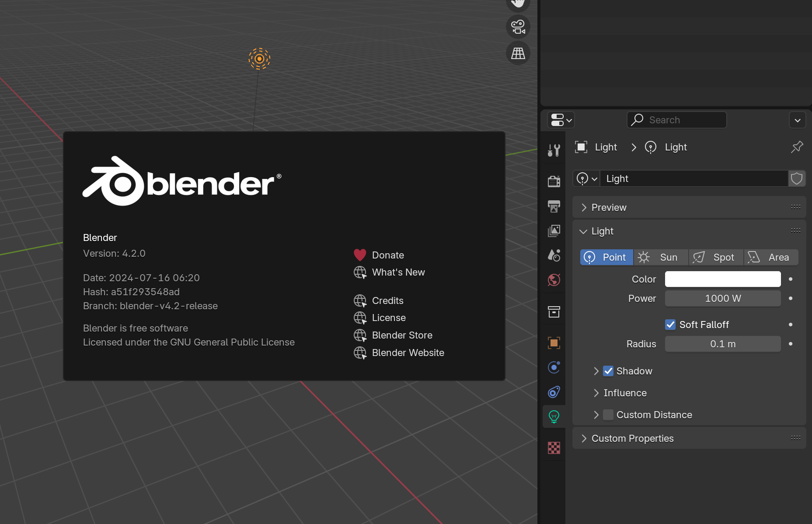This screenshot has width=812, height=524.
Task: Open the light Color swatch
Action: (723, 279)
